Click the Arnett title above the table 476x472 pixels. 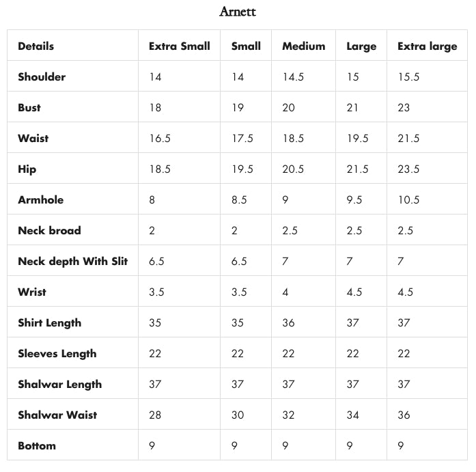point(238,12)
